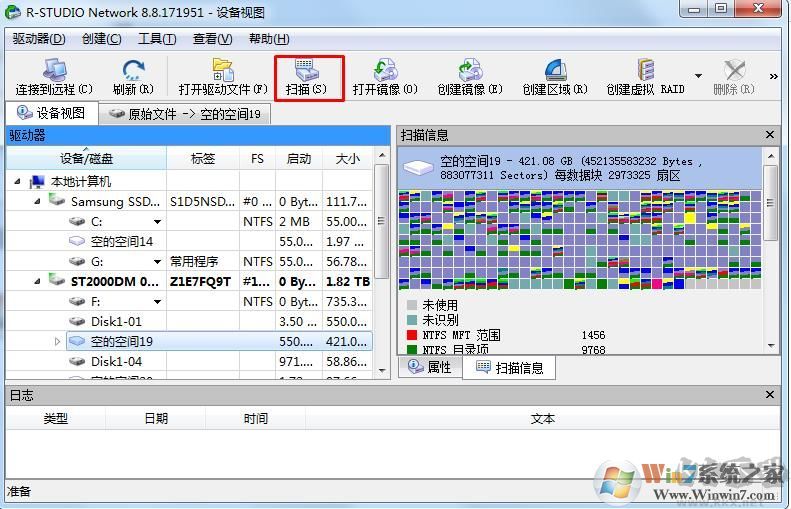Close the 日志 panel
The width and height of the screenshot is (791, 509).
pyautogui.click(x=770, y=394)
